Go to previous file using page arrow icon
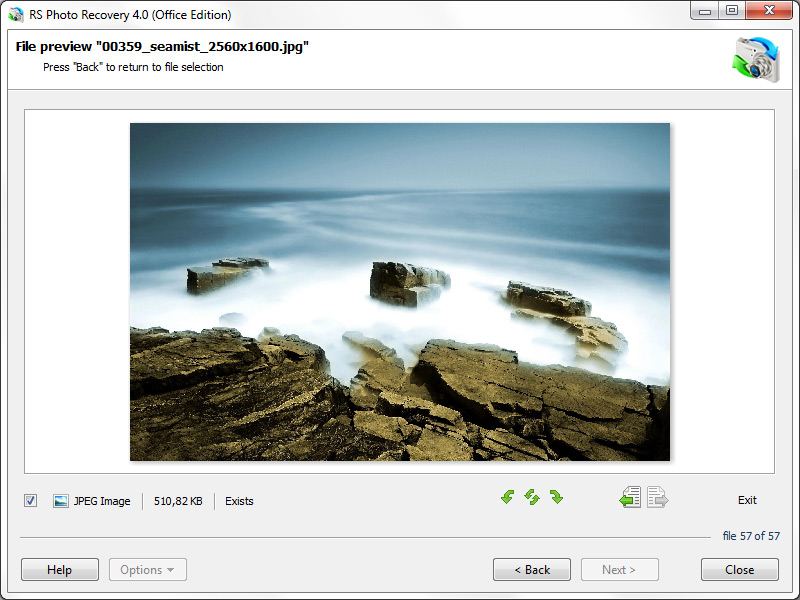The height and width of the screenshot is (600, 800). (630, 497)
